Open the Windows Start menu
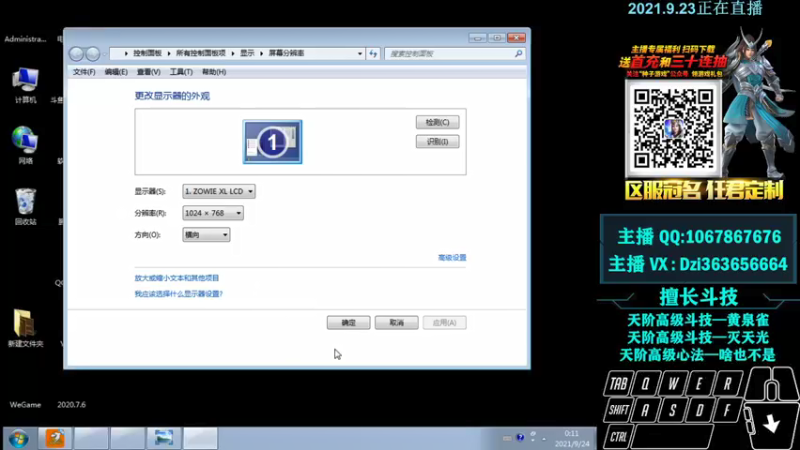Viewport: 800px width, 450px height. click(18, 439)
